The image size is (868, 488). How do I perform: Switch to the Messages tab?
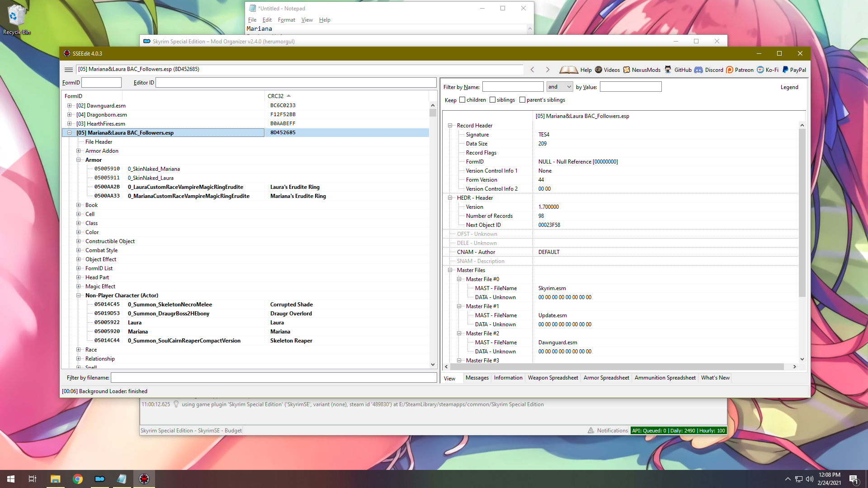[x=477, y=378]
